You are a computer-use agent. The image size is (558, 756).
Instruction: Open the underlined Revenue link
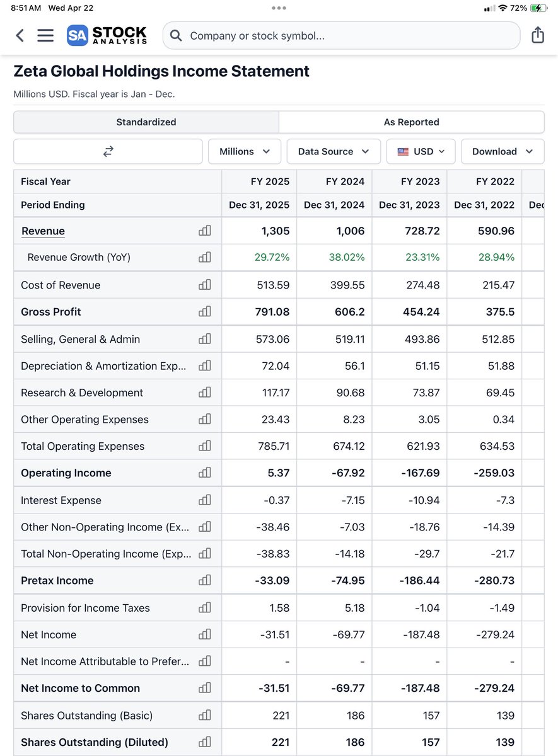tap(43, 231)
